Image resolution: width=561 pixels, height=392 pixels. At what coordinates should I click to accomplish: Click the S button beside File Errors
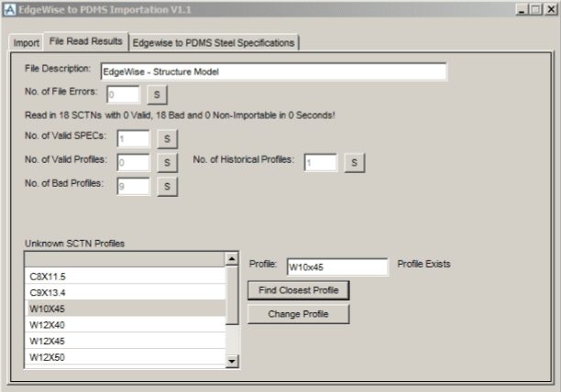pyautogui.click(x=157, y=94)
